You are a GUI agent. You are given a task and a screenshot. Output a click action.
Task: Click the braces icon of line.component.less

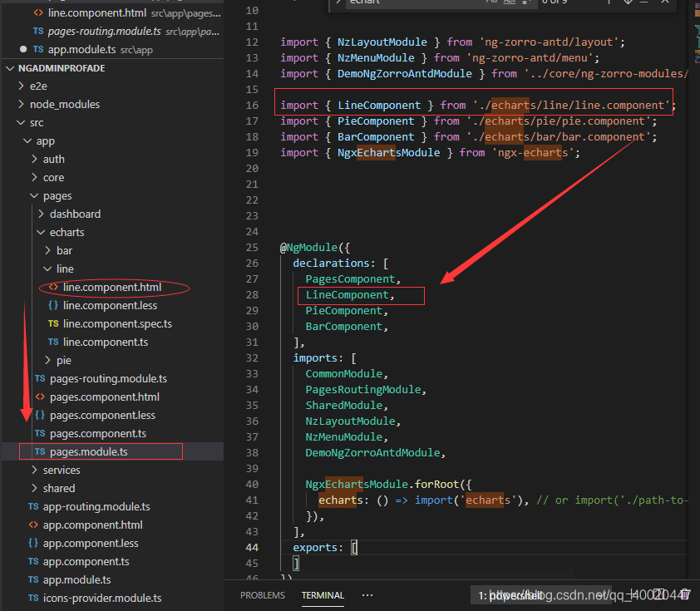click(x=53, y=305)
